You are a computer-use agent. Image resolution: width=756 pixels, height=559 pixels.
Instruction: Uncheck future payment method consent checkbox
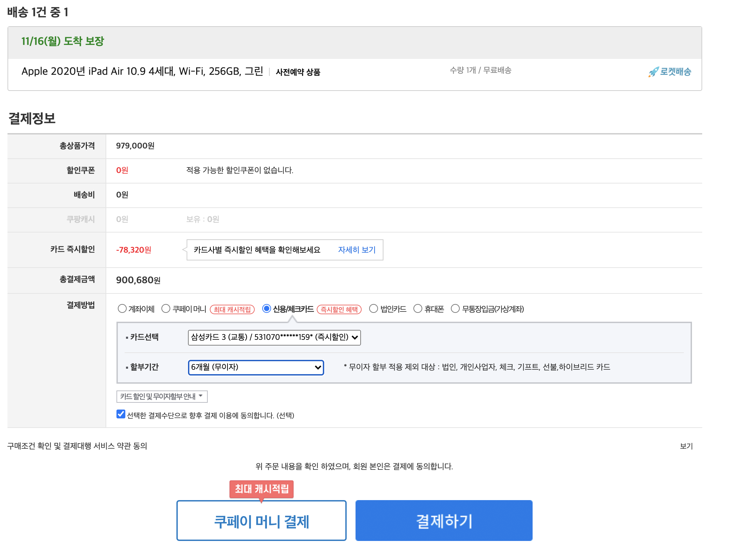(121, 414)
